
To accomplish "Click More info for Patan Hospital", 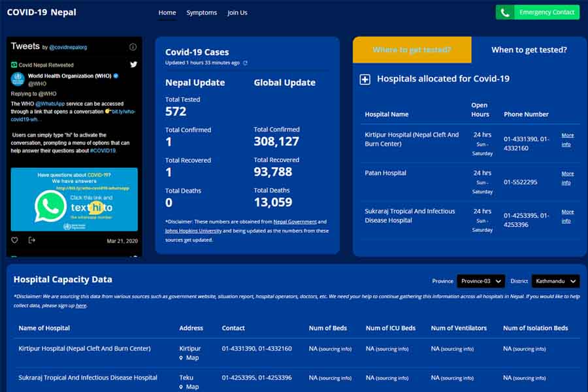I will [567, 178].
